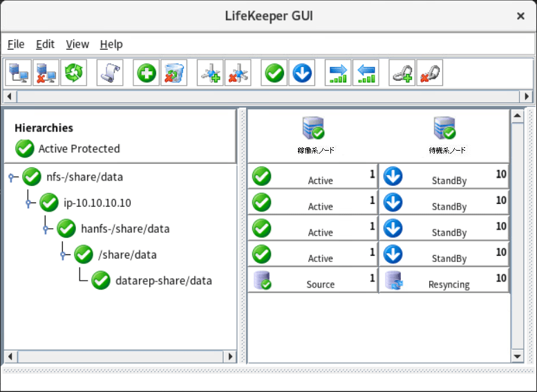Screen dimensions: 537x392
Task: Collapse the /share/data tree node
Action: (x=63, y=255)
